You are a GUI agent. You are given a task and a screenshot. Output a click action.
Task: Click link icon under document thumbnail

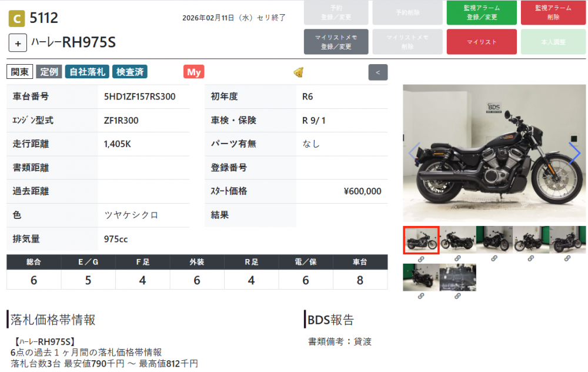click(x=457, y=296)
